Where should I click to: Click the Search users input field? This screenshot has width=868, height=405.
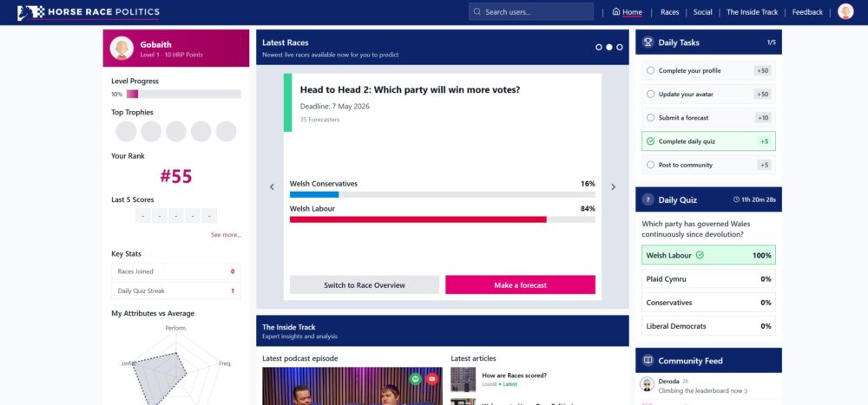[x=531, y=12]
